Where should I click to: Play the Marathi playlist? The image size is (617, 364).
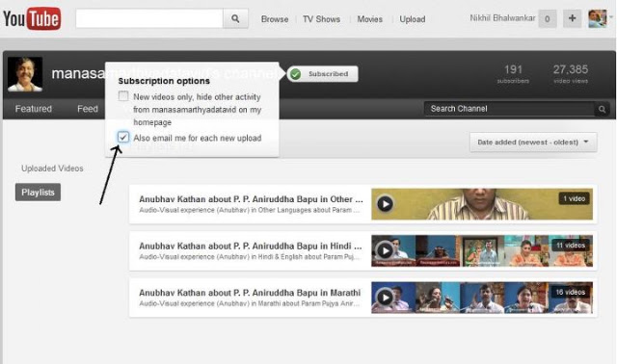[385, 298]
